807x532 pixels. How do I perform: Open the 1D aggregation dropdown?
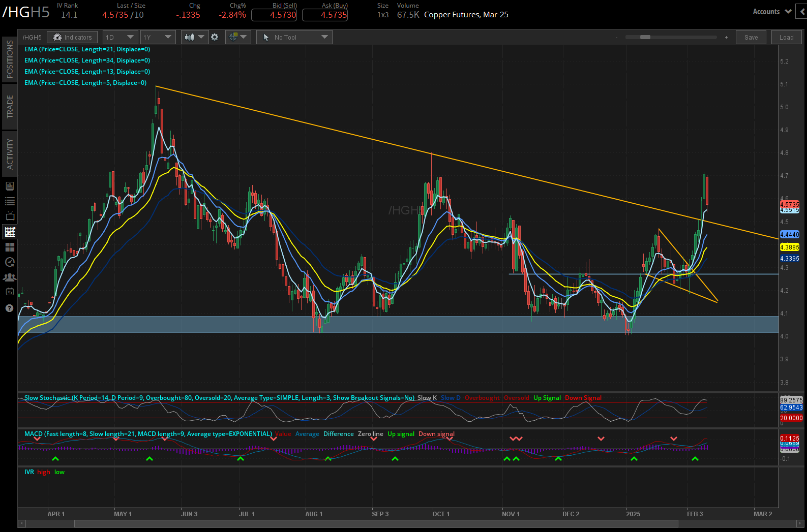[x=120, y=37]
